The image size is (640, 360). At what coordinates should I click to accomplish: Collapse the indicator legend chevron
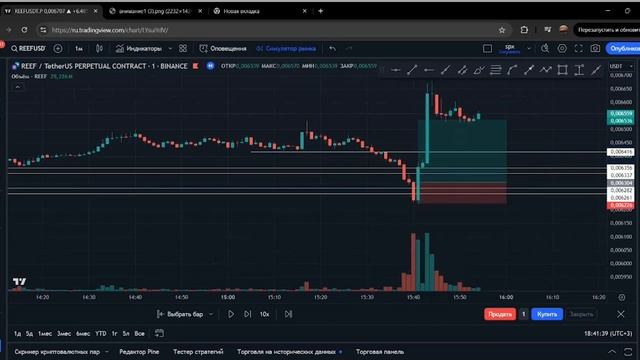point(18,87)
